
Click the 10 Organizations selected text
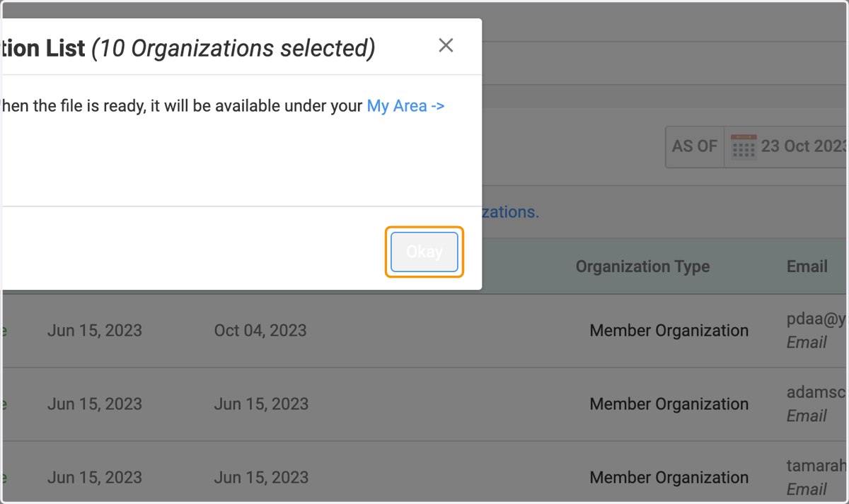[x=233, y=49]
